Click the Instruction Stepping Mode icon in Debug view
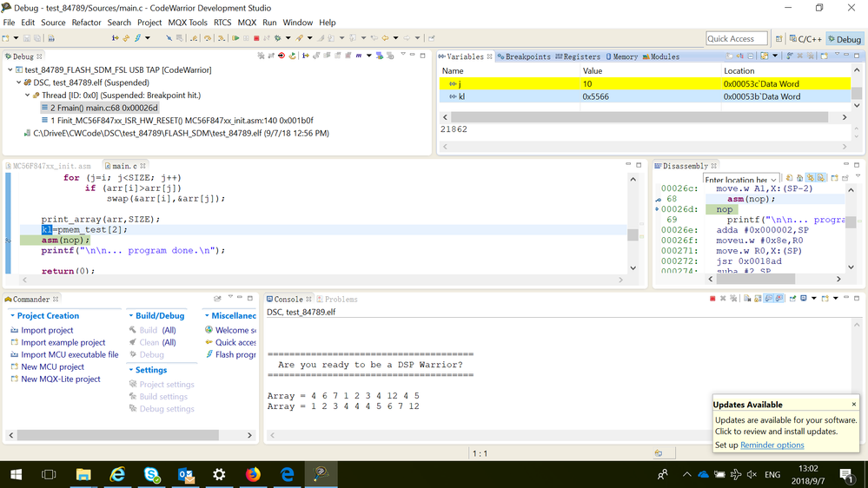This screenshot has width=868, height=488. [x=306, y=56]
